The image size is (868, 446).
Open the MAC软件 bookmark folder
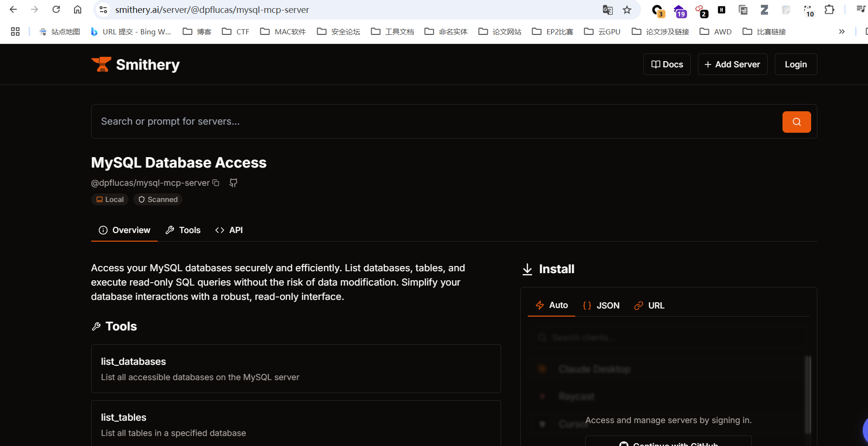[283, 32]
